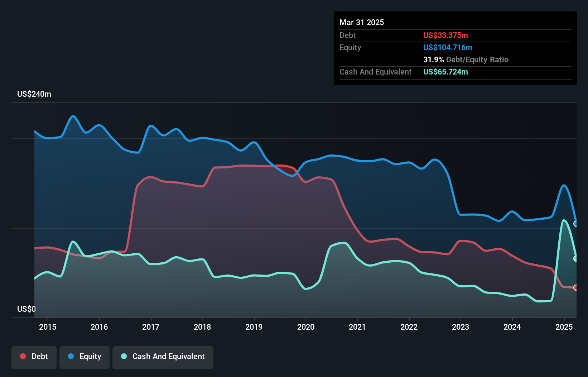
Task: Click the 2022 x-axis label
Action: click(x=409, y=327)
